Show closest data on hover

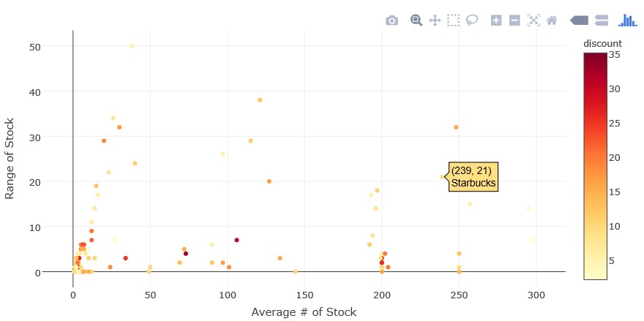579,20
